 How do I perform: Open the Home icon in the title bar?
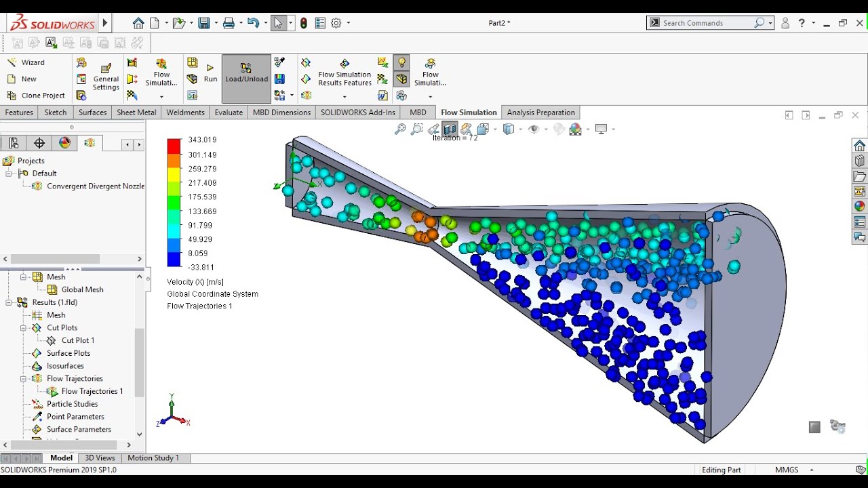point(138,23)
